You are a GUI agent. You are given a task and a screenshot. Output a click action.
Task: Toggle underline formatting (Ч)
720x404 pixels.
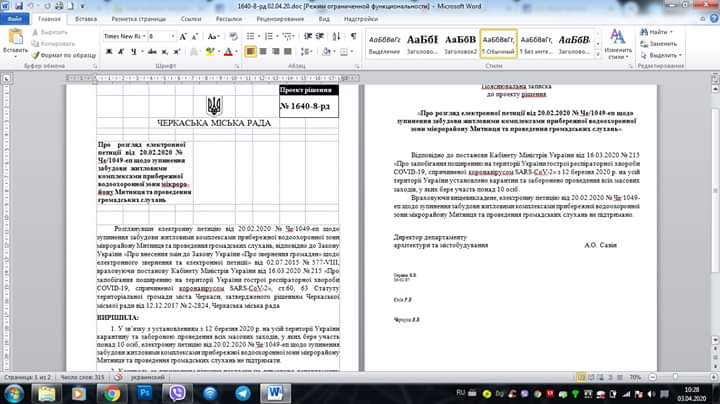point(134,51)
